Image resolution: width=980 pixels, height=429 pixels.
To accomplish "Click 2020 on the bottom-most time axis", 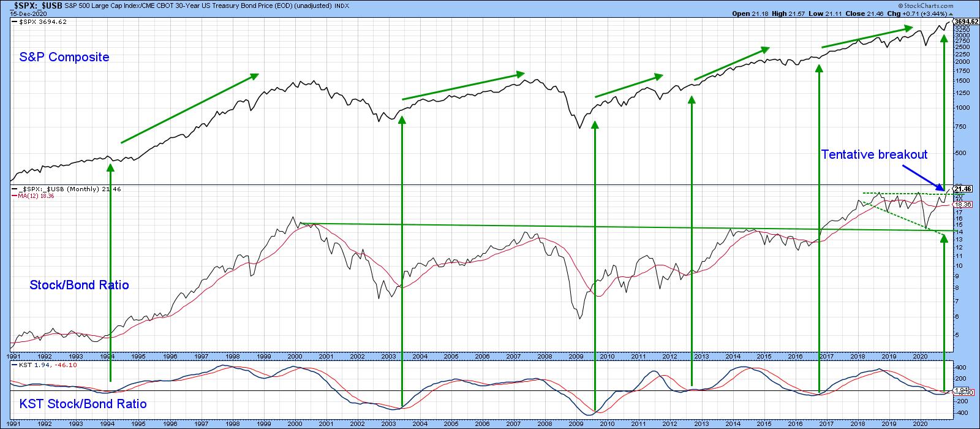I will pos(919,423).
